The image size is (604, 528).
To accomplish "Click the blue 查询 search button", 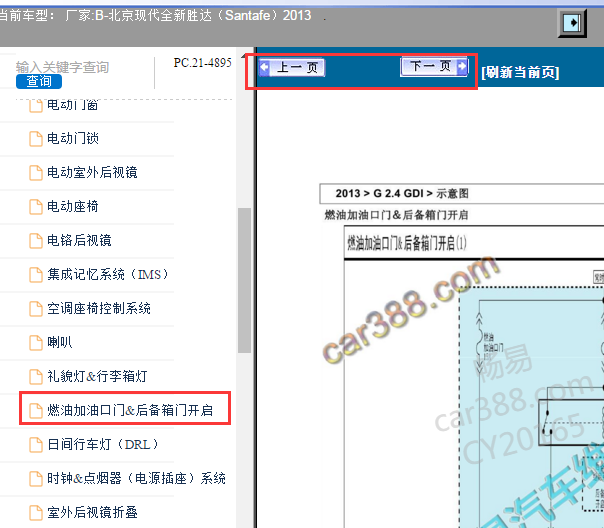I will 39,81.
